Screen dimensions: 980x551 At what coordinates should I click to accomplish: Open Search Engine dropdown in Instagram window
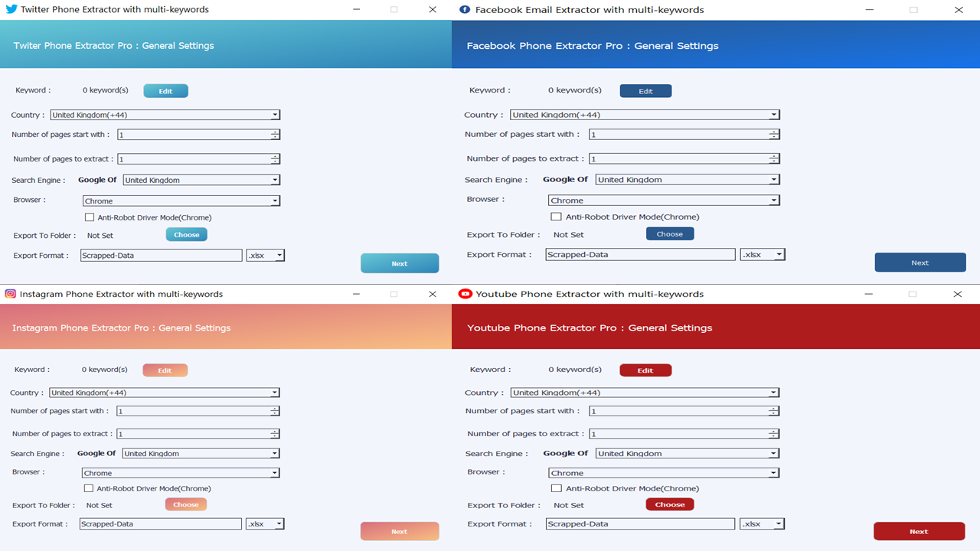[201, 454]
